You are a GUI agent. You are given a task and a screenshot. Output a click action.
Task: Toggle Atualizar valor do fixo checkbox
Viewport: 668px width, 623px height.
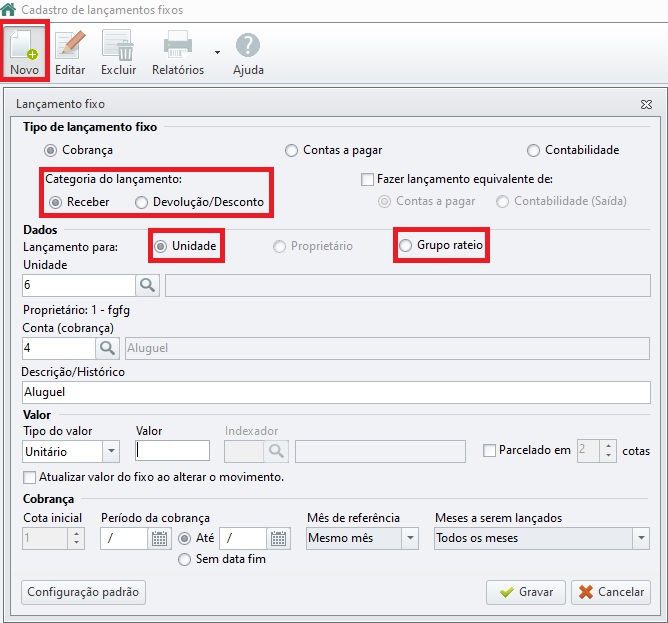(29, 477)
